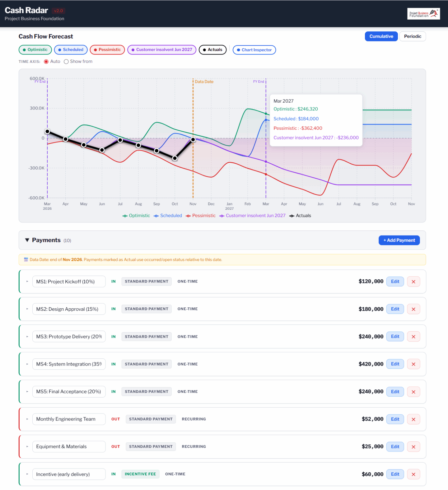Viewport: 448px width, 490px height.
Task: Expand the MS4: System Integration row details
Action: [x=27, y=364]
